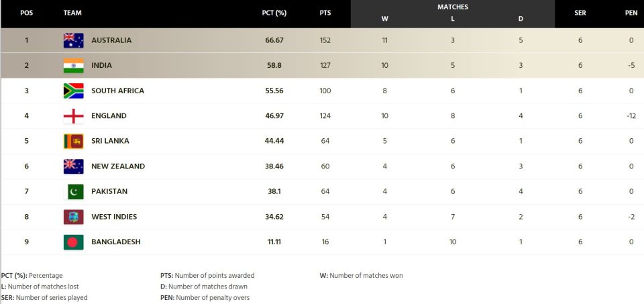Open the AUSTRALIA team name
This screenshot has height=304, width=644.
111,40
